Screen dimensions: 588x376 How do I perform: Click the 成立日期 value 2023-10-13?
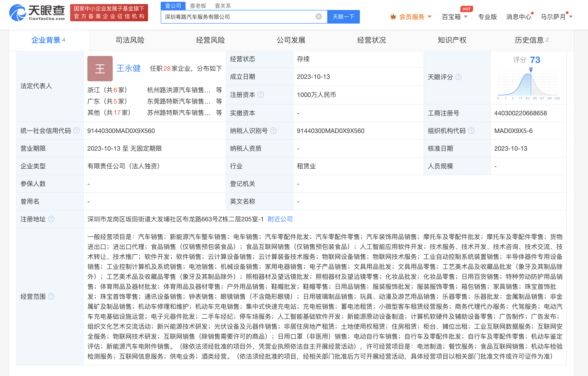[313, 77]
